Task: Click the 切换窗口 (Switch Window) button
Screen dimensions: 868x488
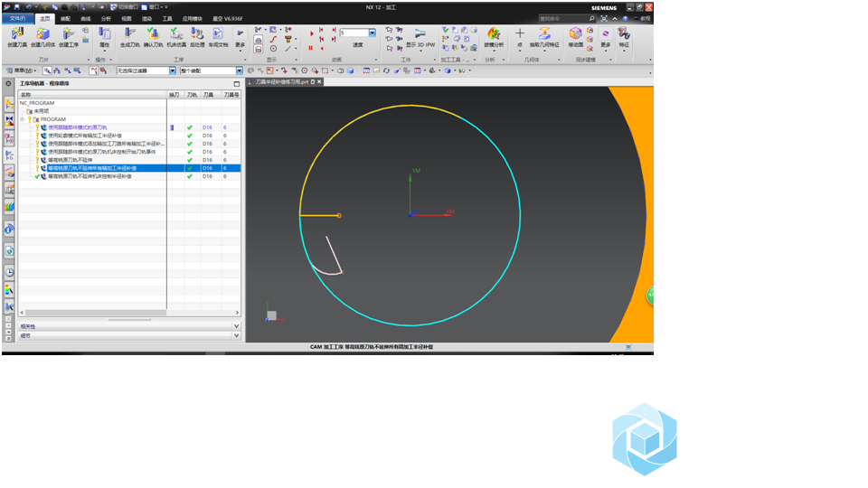Action: [124, 7]
